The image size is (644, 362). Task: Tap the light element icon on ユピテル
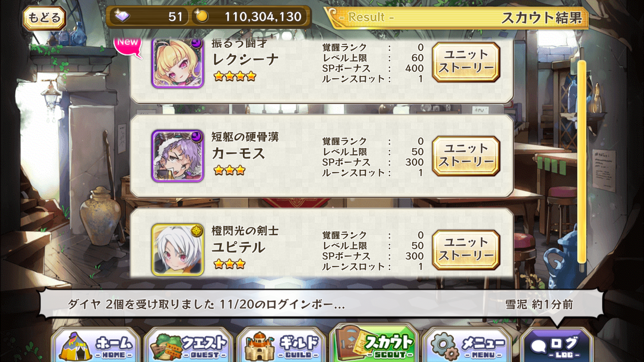(x=197, y=231)
